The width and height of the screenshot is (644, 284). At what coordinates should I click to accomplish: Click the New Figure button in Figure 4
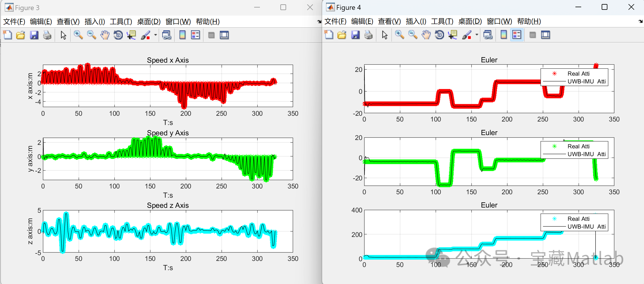[329, 35]
